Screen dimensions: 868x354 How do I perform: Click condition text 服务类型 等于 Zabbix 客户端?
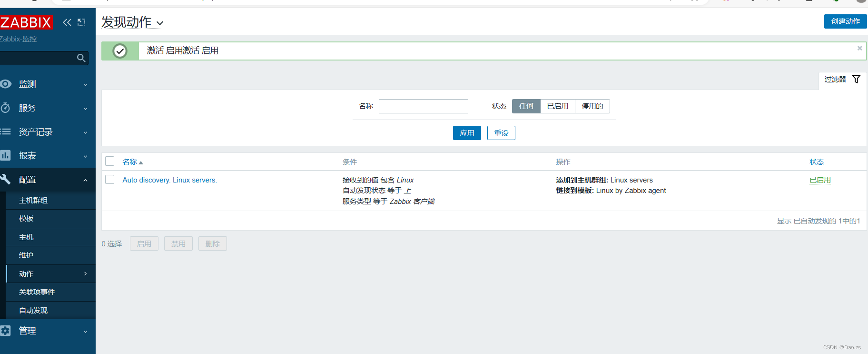(389, 202)
